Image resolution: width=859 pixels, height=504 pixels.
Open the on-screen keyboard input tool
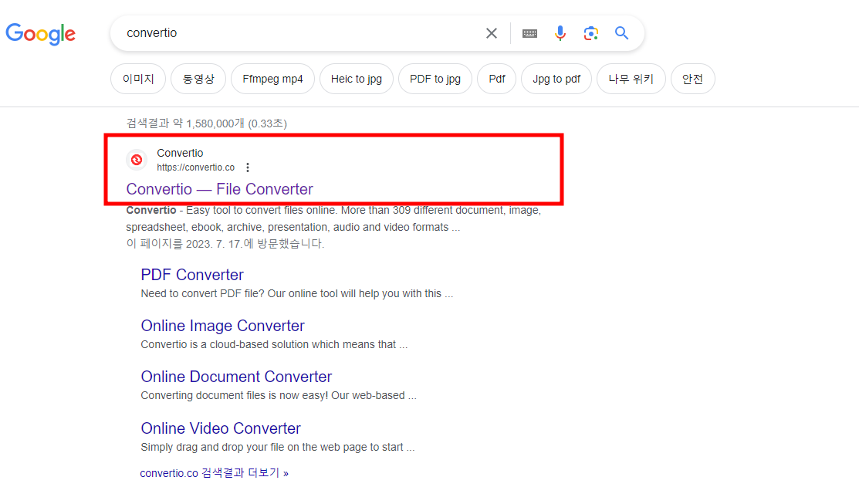[529, 33]
